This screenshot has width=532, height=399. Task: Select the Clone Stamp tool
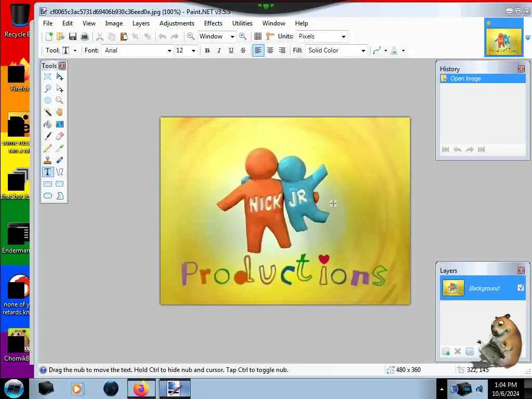coord(48,160)
